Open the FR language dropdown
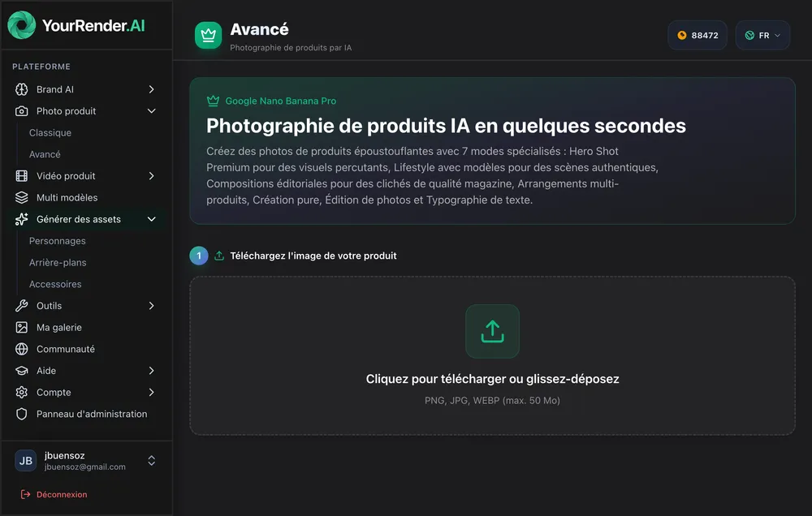 (x=762, y=35)
